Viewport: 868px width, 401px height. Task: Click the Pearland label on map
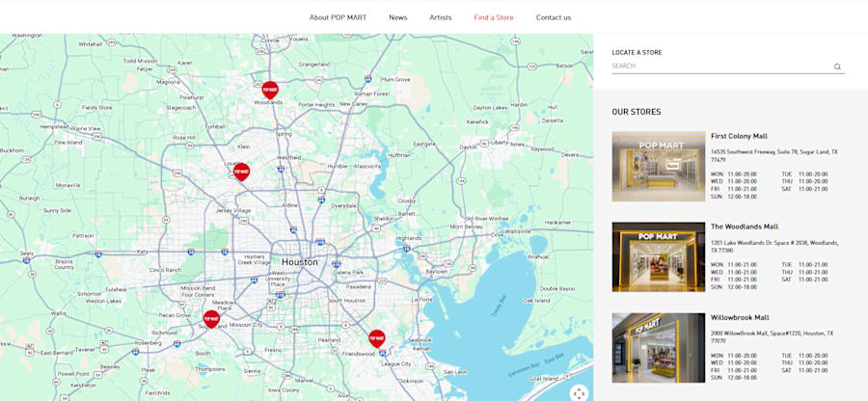pos(329,339)
